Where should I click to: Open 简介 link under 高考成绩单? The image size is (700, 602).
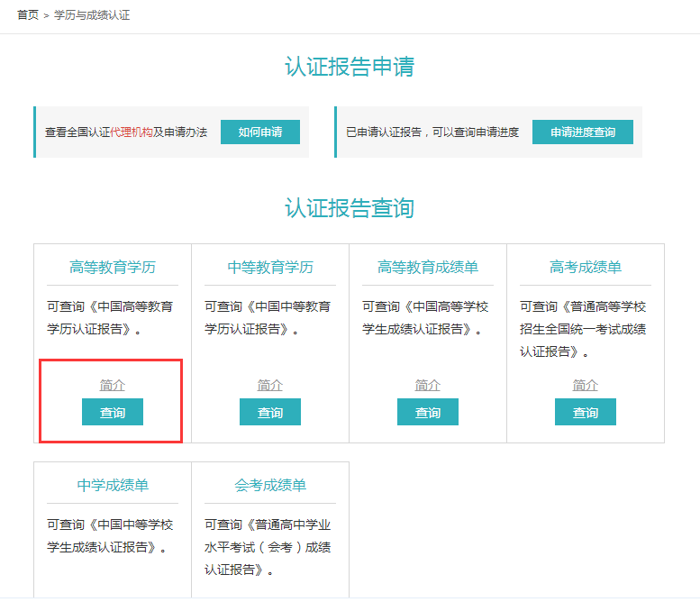point(586,385)
